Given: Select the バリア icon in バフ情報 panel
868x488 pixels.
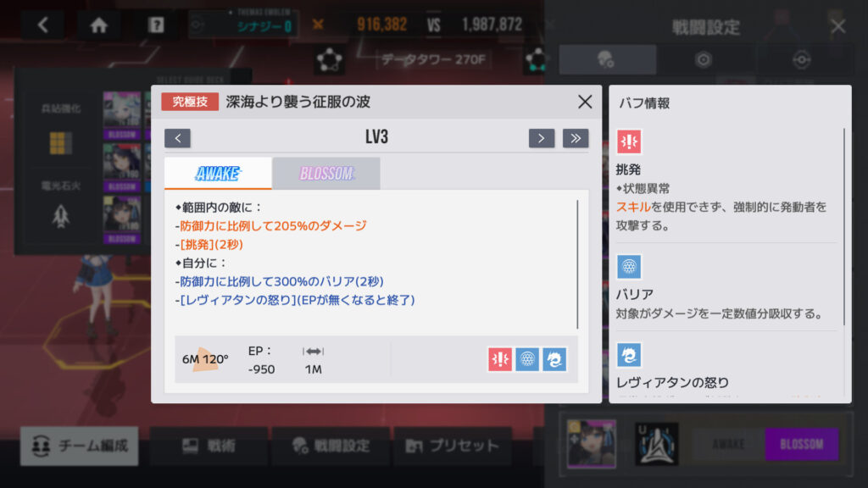Looking at the screenshot, I should pos(629,267).
